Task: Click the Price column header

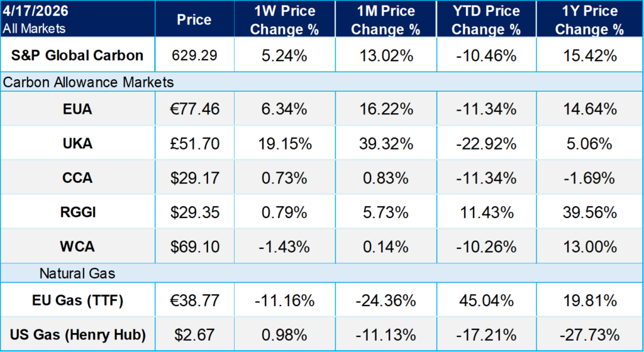Action: click(x=194, y=20)
